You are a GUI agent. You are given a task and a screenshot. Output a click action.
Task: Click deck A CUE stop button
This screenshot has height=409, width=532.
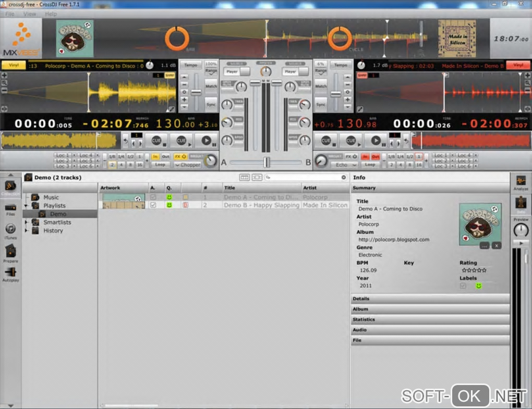(156, 140)
